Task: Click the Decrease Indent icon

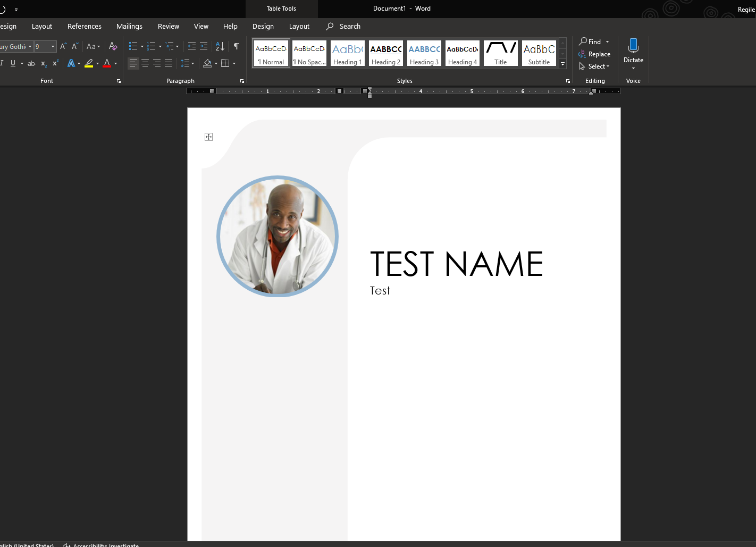Action: pos(192,47)
